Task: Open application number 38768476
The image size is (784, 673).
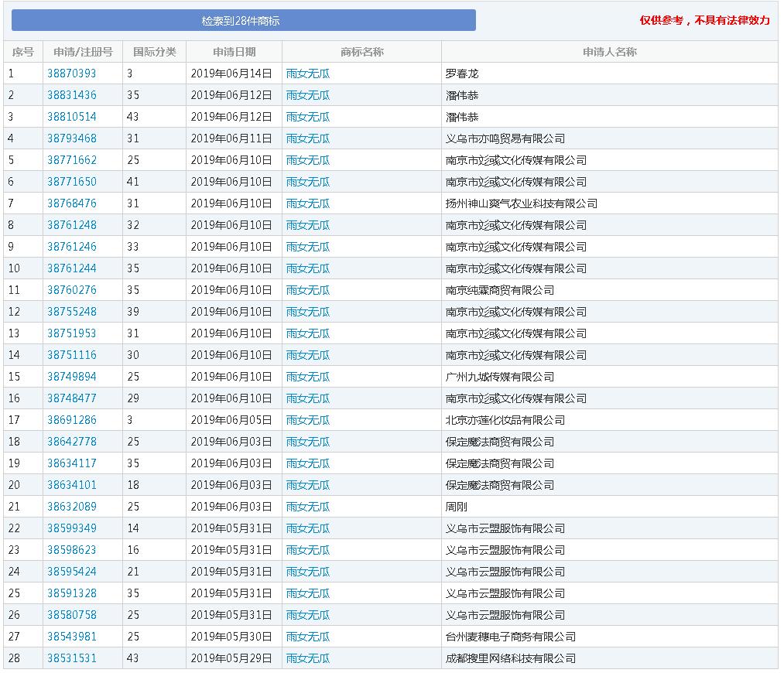Action: tap(72, 203)
